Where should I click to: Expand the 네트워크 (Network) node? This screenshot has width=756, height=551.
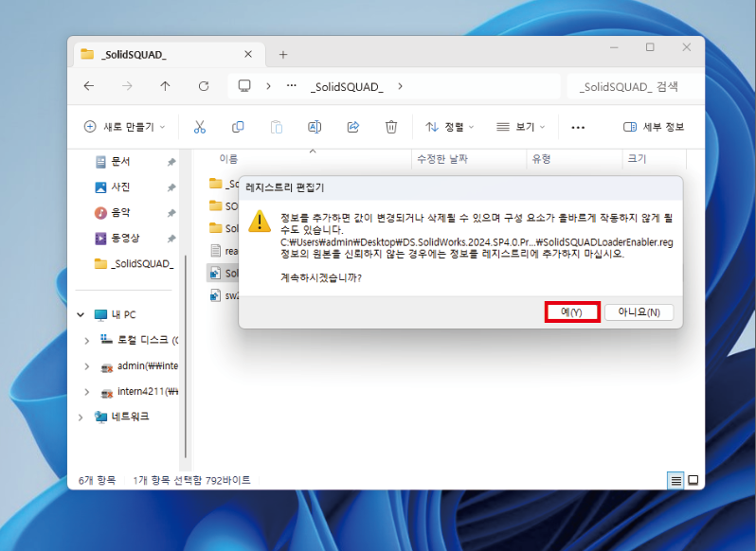click(x=81, y=418)
